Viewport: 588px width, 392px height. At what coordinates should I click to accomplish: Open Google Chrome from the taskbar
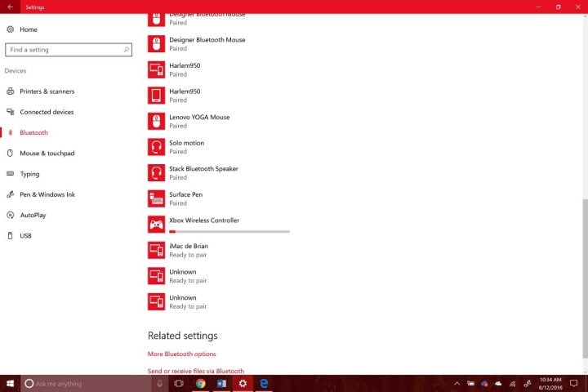(201, 383)
